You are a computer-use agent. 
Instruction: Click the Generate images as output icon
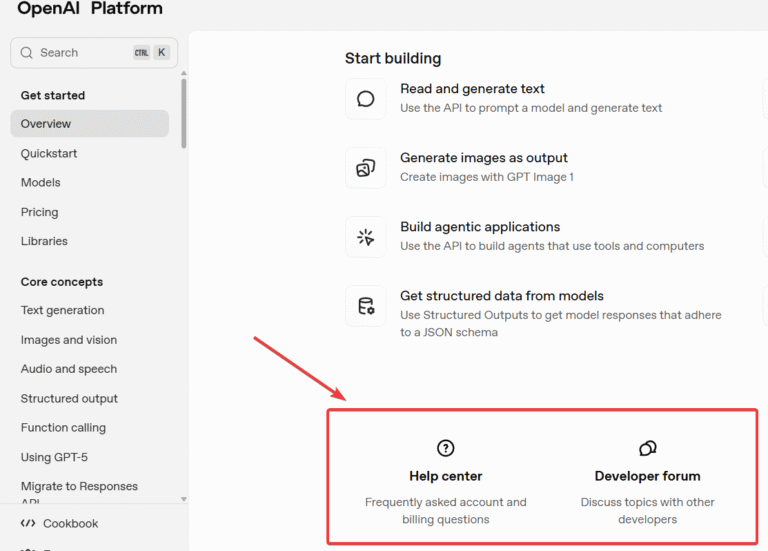click(x=366, y=168)
